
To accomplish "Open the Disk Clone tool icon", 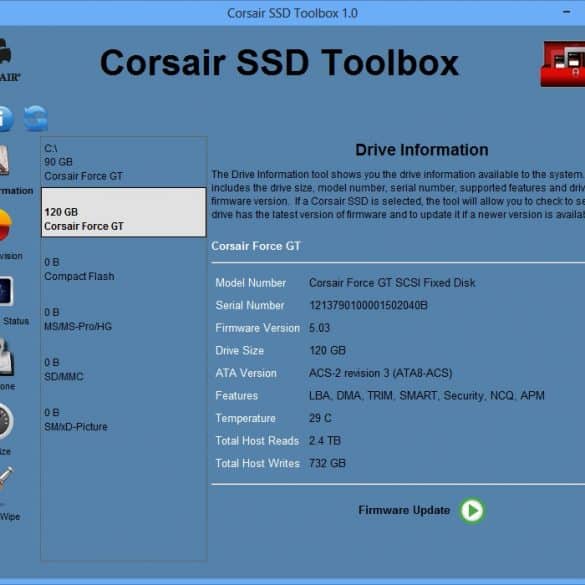I will click(7, 357).
